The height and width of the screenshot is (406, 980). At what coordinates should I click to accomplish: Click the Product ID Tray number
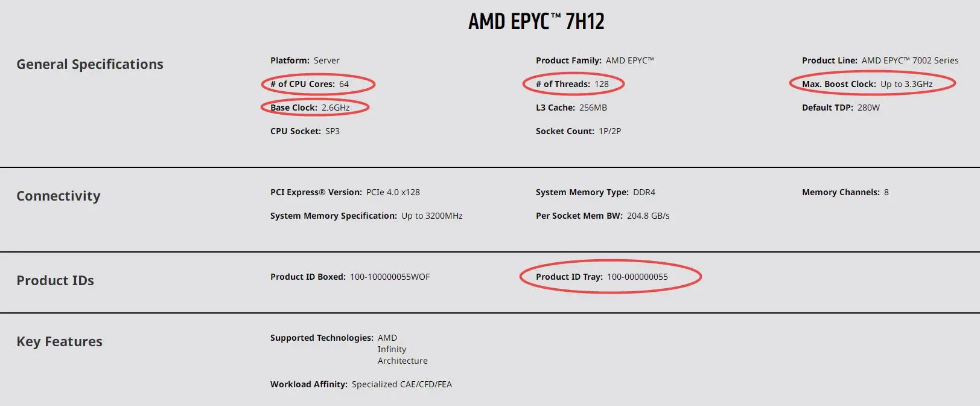[x=637, y=277]
